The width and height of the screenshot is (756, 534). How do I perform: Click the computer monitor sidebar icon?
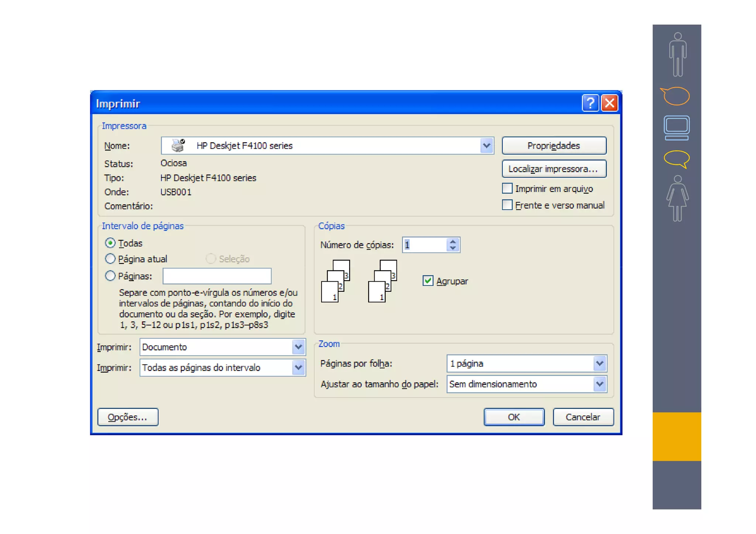(676, 128)
